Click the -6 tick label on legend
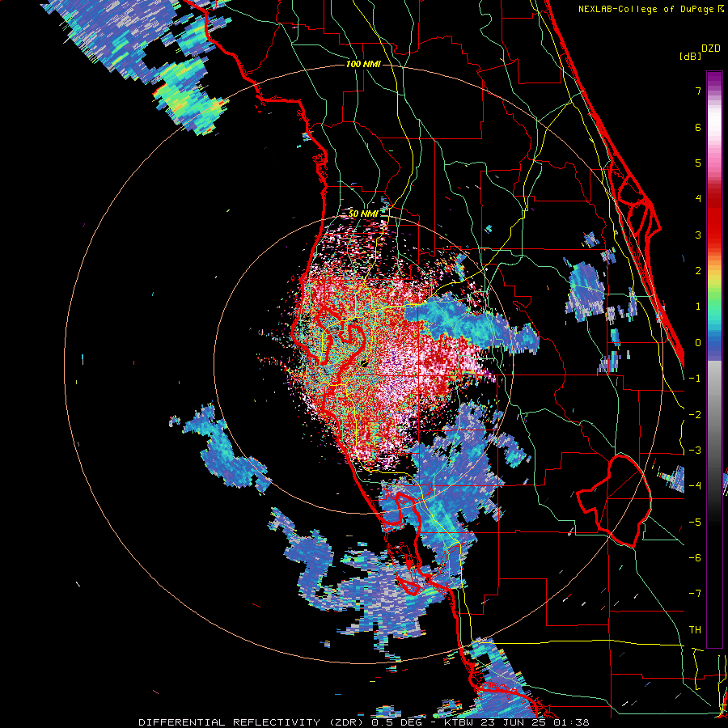Screen dimensions: 728x728 [x=695, y=558]
